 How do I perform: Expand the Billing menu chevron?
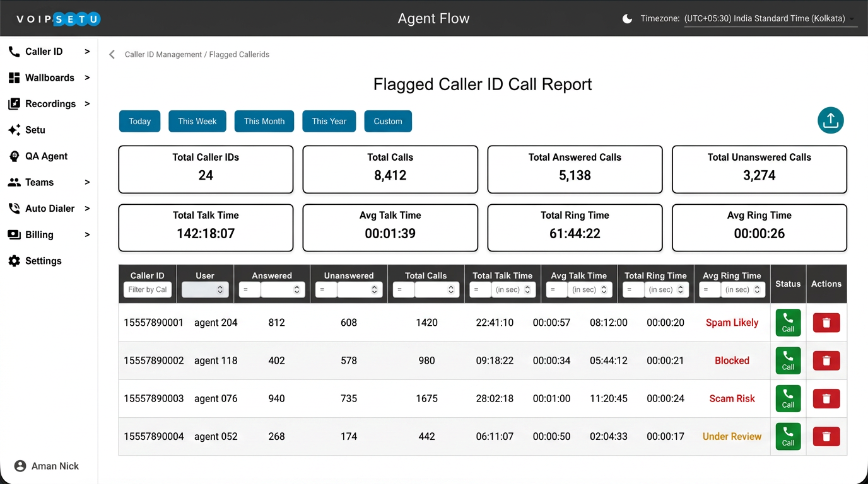pyautogui.click(x=87, y=234)
